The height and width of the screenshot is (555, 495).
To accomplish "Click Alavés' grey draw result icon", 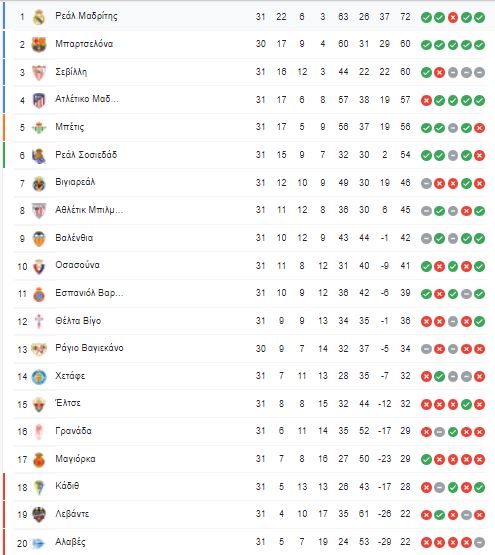I will (479, 542).
